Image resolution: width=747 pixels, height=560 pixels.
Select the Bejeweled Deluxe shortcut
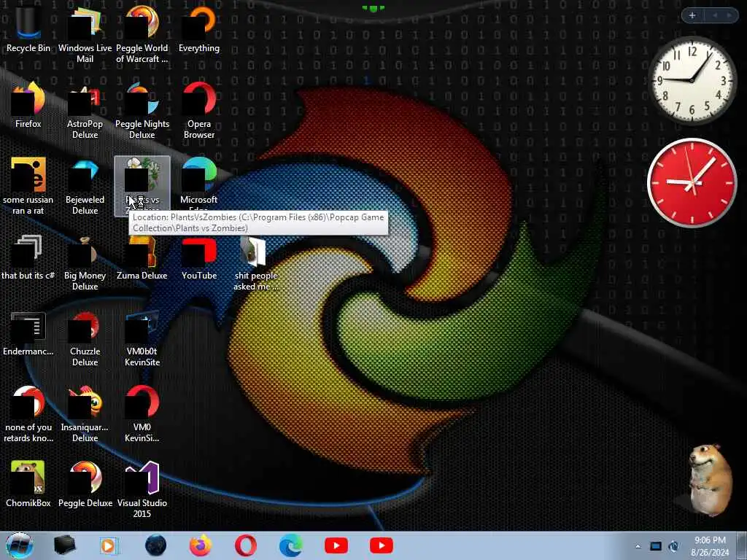pos(85,187)
